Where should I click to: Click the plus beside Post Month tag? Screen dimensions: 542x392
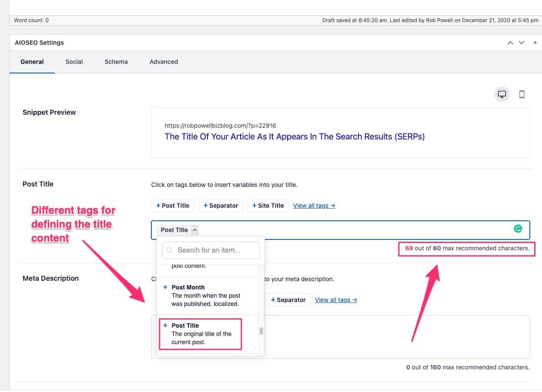[x=165, y=287]
